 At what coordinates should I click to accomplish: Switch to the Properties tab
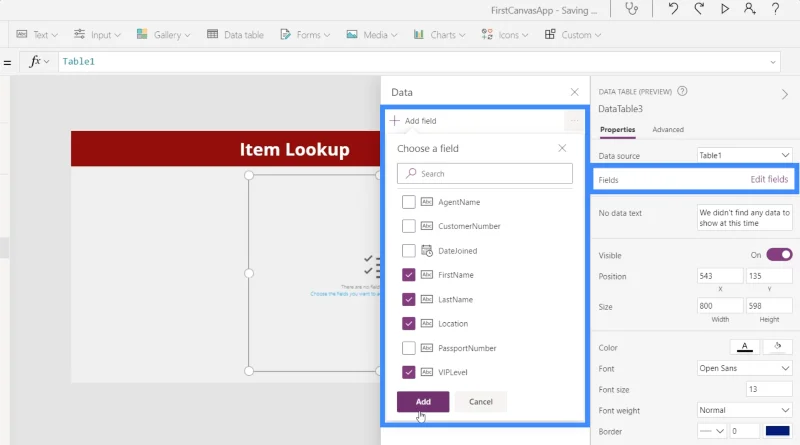617,130
